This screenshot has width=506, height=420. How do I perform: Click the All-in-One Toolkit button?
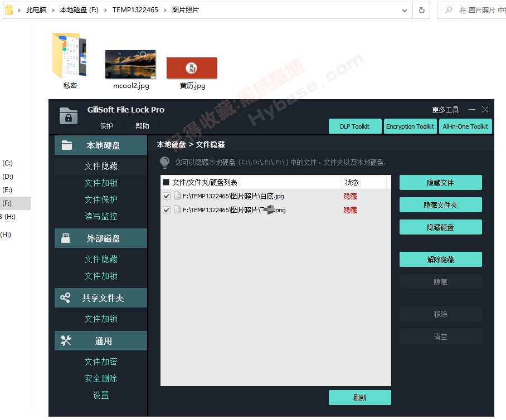(x=465, y=126)
